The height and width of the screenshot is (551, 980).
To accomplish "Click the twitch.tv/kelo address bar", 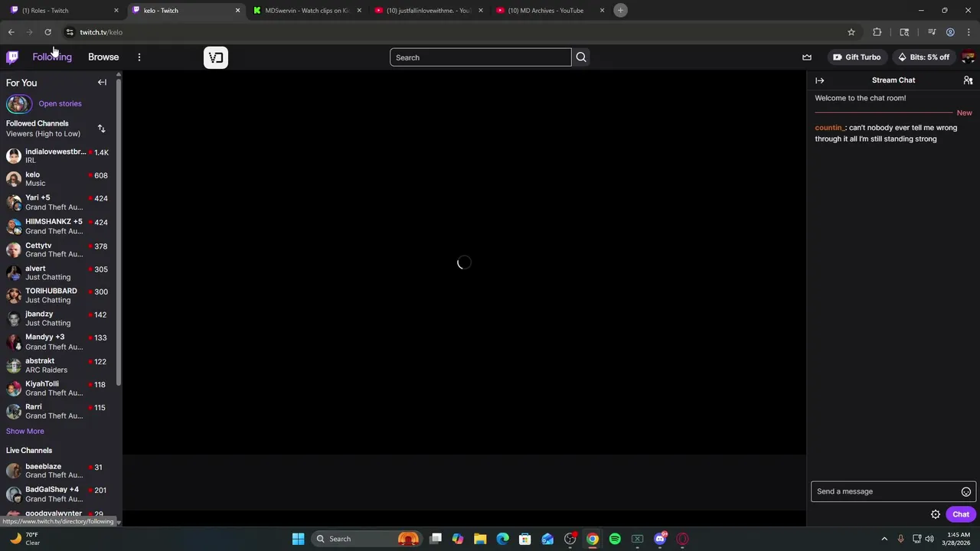I will (101, 32).
